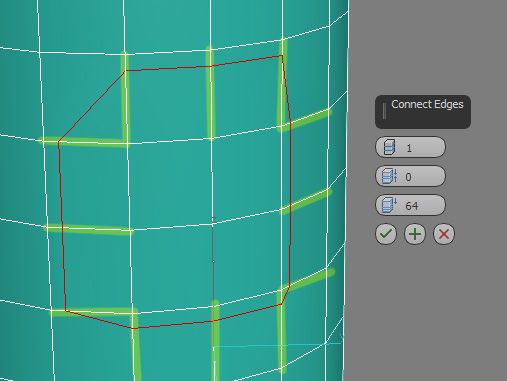This screenshot has height=381, width=507.
Task: Click the grip handle left of Connect Edges title
Action: pyautogui.click(x=384, y=111)
